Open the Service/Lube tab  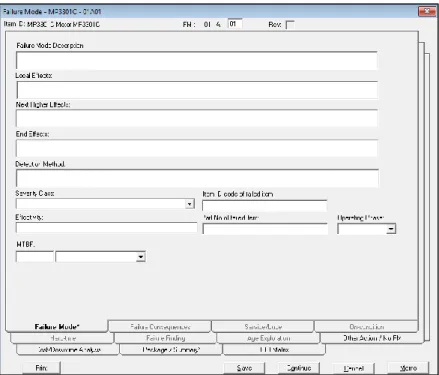click(263, 327)
